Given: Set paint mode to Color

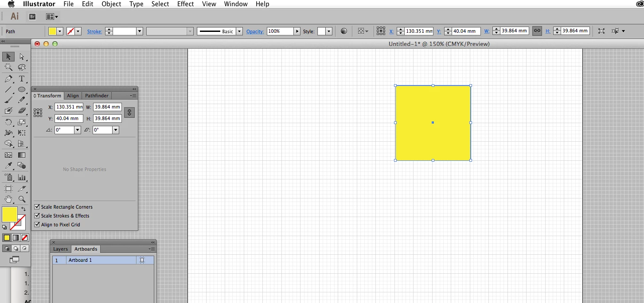Looking at the screenshot, I should [x=7, y=238].
